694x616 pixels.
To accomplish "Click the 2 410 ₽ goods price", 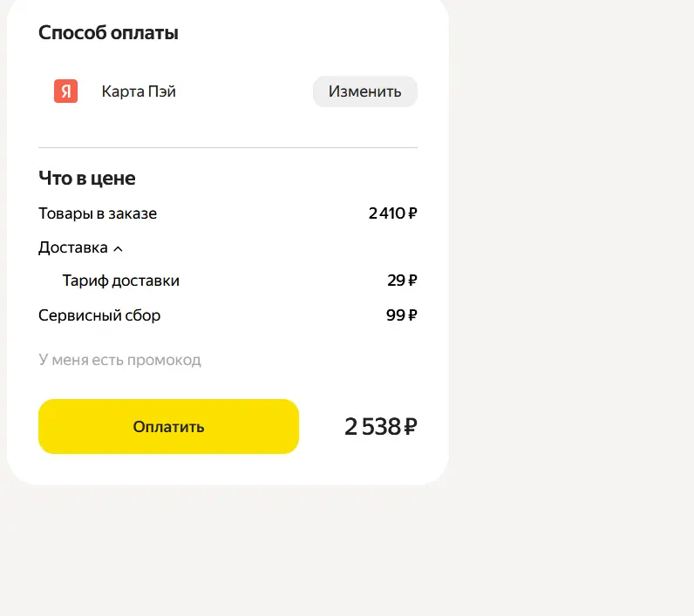I will [x=392, y=213].
